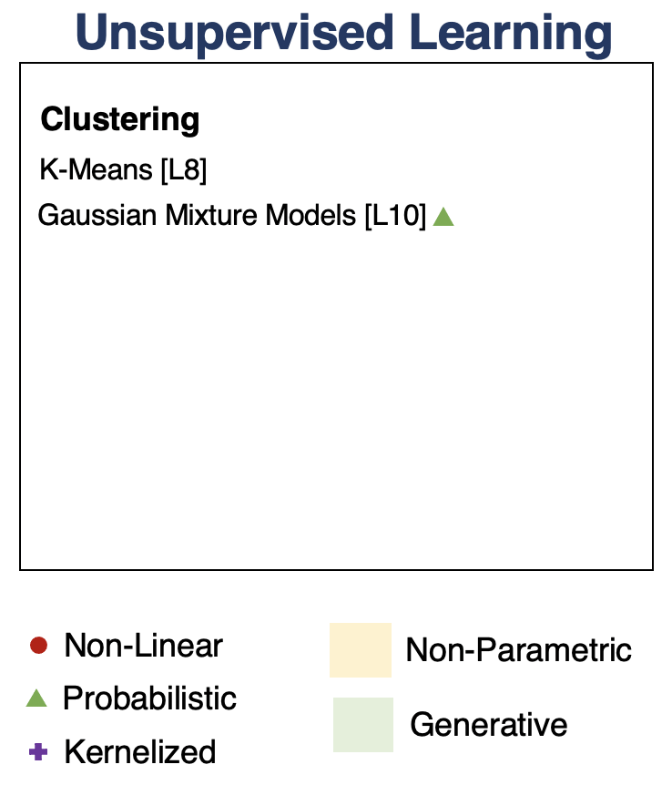Click the green triangle beside Gaussian Mixture Models
The width and height of the screenshot is (672, 785).
pyautogui.click(x=443, y=217)
